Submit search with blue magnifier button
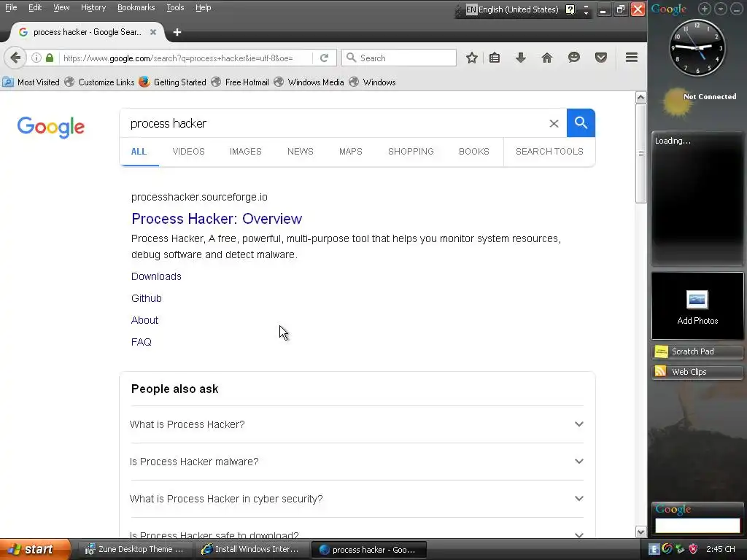Viewport: 747px width, 560px height. [x=581, y=122]
